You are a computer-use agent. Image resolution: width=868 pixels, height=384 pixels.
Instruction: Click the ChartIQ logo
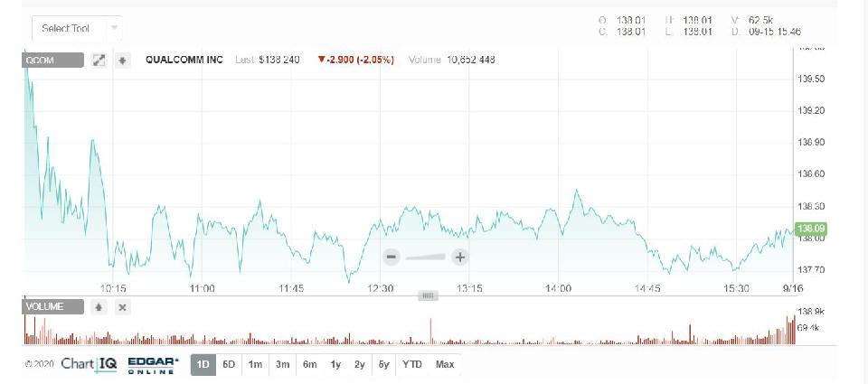tap(89, 364)
